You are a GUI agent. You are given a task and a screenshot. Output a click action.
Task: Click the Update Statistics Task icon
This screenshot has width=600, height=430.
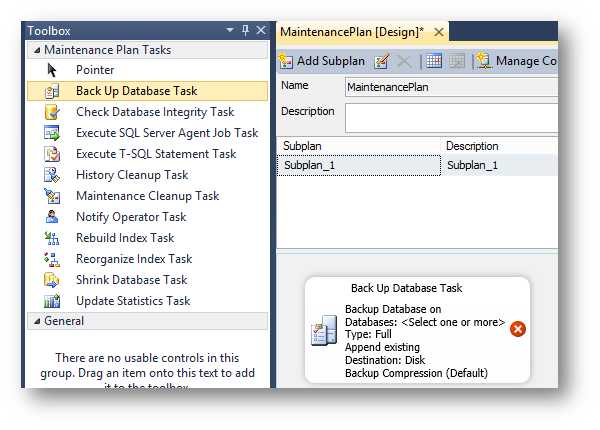coord(52,301)
